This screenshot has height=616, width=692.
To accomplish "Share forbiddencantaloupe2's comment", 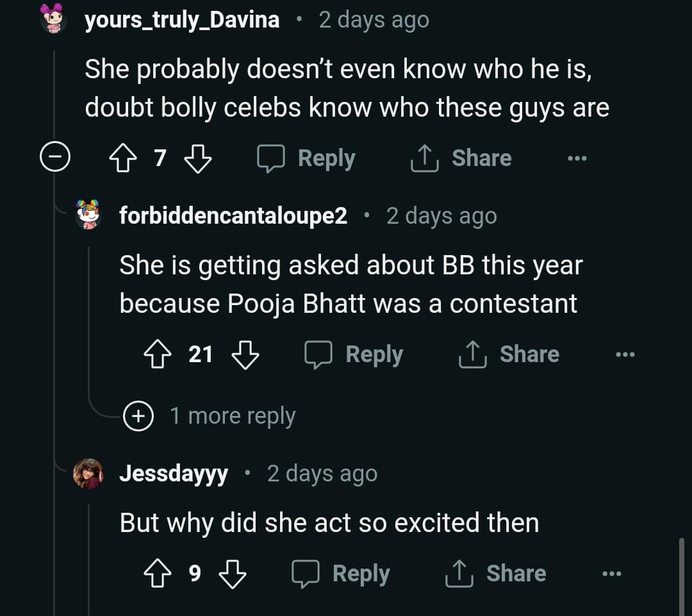I will coord(509,354).
